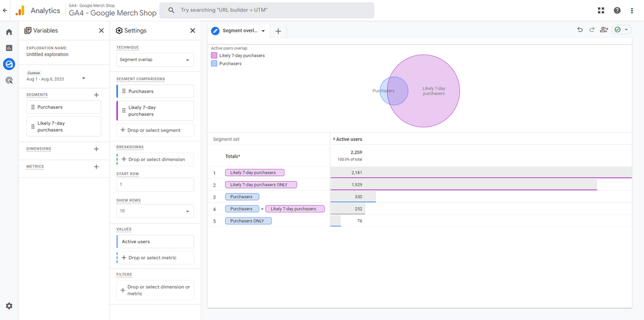Open Advertising icon in left sidebar
644x320 pixels.
[9, 80]
